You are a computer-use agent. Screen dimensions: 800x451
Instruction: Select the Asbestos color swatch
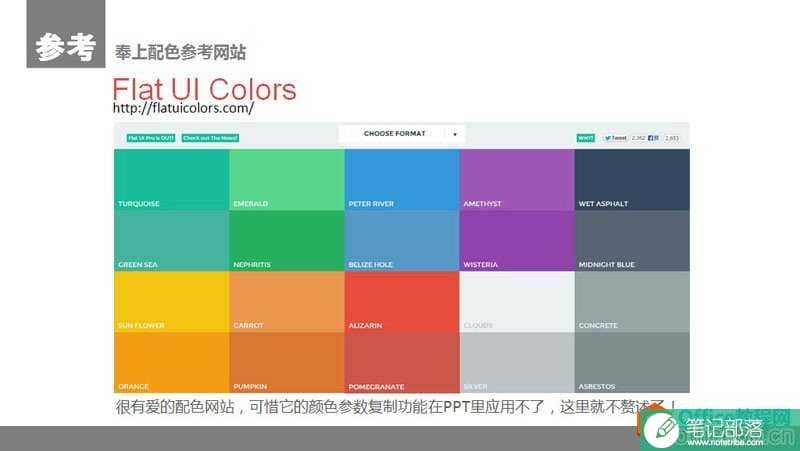[x=632, y=363]
